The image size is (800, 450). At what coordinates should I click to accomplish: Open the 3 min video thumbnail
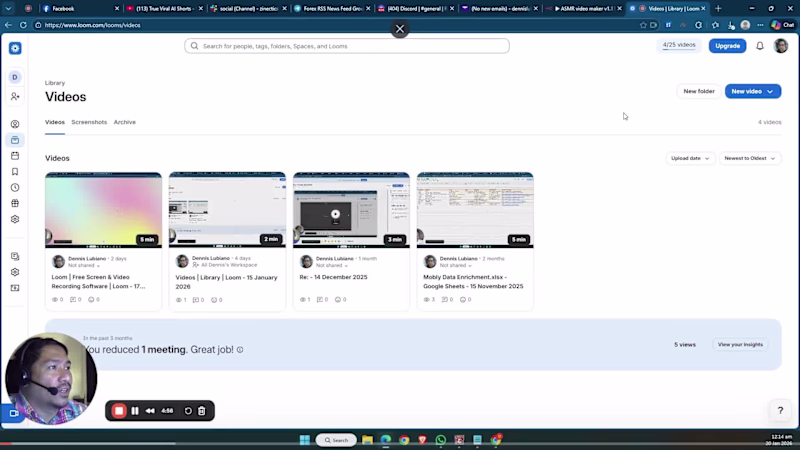pyautogui.click(x=352, y=210)
